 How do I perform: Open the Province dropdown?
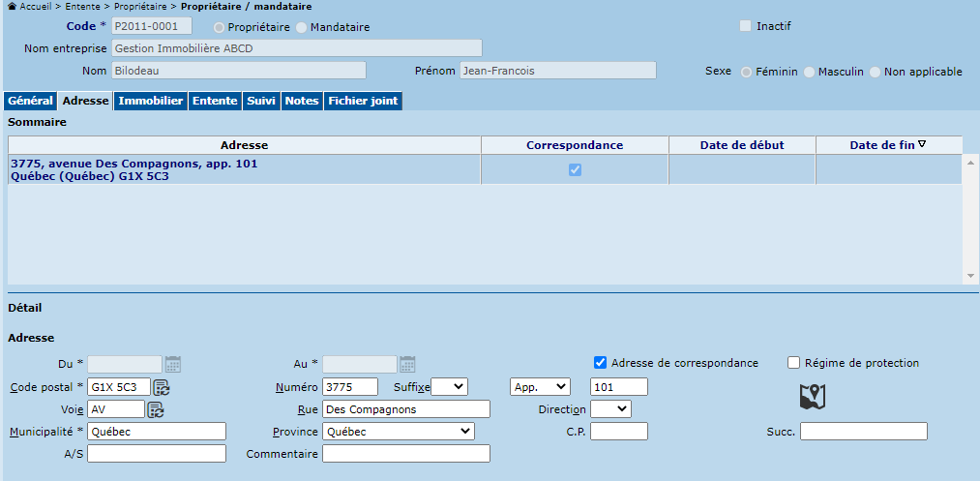[x=399, y=431]
